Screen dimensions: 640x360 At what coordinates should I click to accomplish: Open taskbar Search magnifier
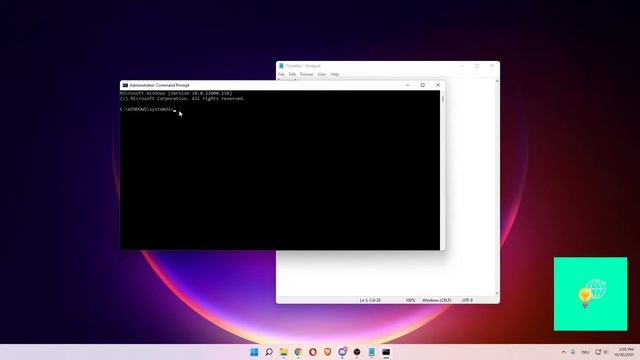click(269, 352)
